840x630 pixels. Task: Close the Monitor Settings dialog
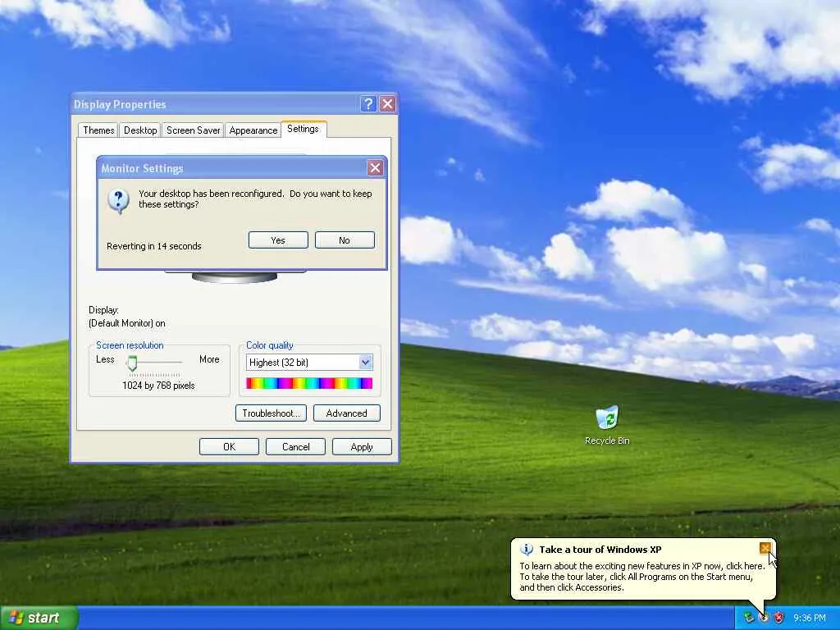click(x=375, y=168)
